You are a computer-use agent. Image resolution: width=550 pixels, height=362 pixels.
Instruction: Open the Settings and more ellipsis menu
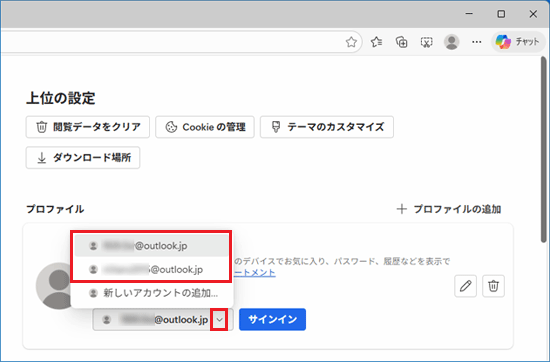coord(476,42)
